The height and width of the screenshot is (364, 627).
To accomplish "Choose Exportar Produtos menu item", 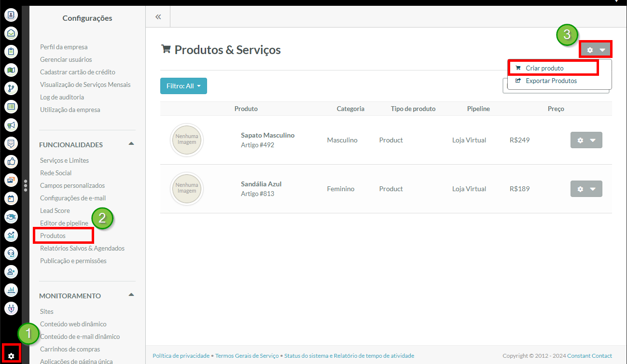I will (x=551, y=81).
